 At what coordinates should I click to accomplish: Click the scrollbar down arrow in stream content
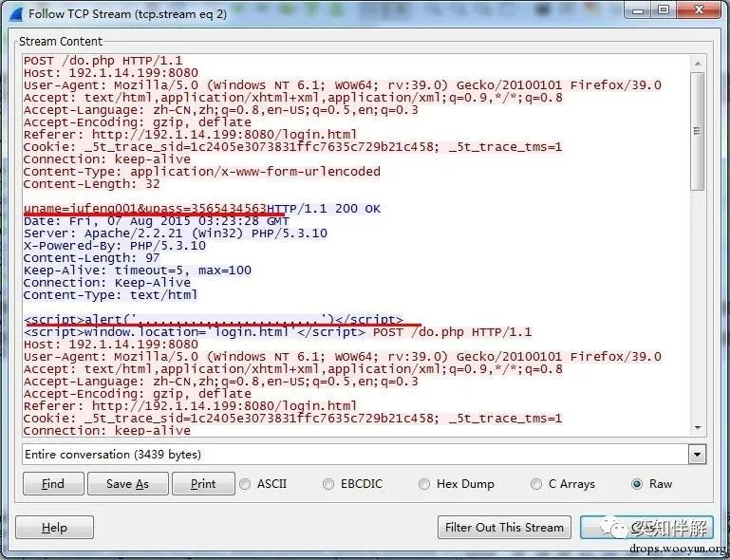(x=697, y=427)
